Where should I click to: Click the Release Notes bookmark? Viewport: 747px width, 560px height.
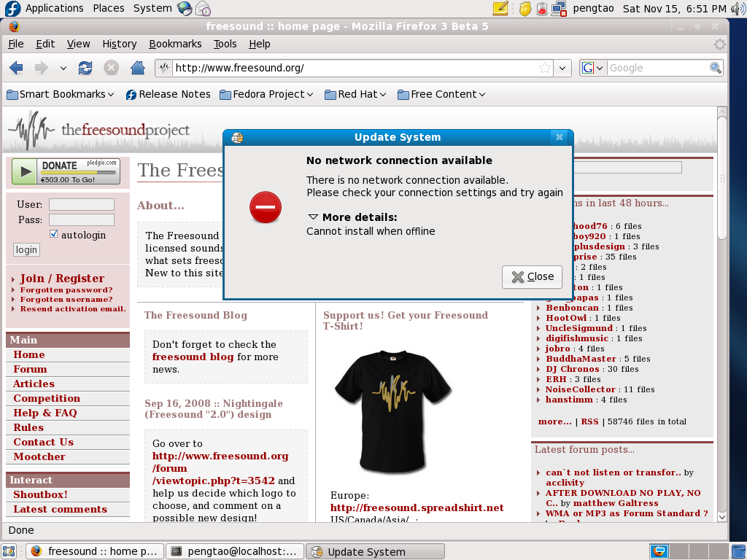click(169, 94)
